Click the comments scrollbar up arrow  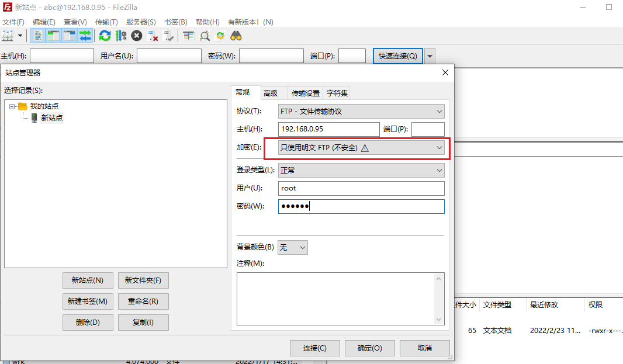[439, 279]
